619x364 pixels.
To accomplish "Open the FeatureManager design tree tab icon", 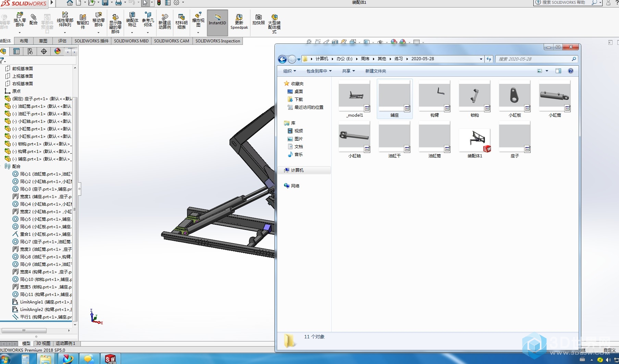I will [x=3, y=51].
